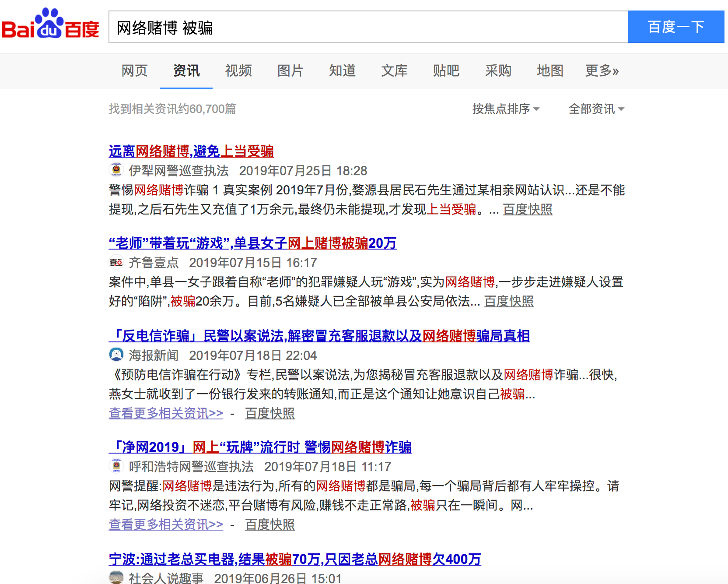728x584 pixels.
Task: Click the 齐鲁壹点 source name
Action: pos(154,263)
